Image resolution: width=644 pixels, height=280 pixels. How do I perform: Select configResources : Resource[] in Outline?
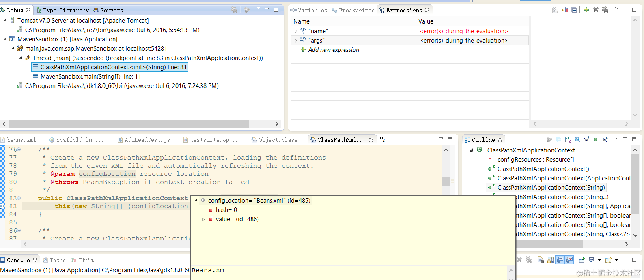point(536,160)
